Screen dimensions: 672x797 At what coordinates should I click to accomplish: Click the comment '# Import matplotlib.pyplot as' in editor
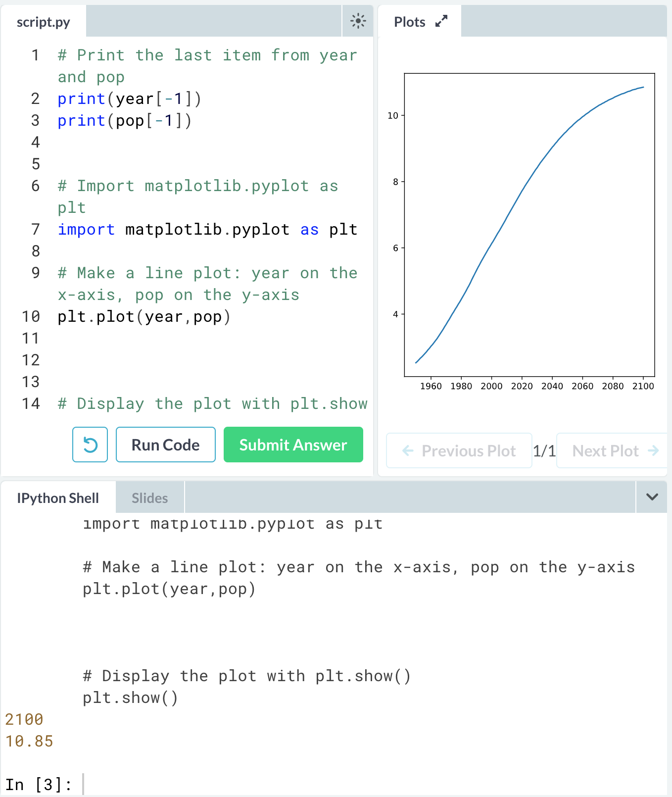[x=198, y=186]
